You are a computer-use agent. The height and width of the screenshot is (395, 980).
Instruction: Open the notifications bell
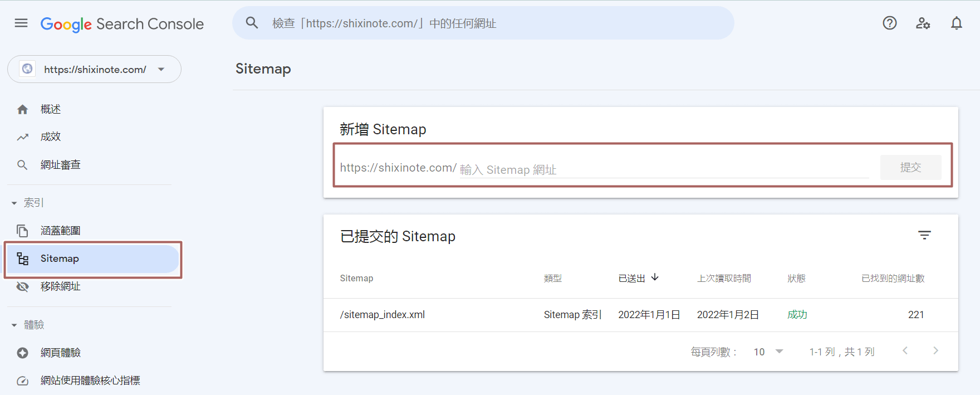pos(957,23)
